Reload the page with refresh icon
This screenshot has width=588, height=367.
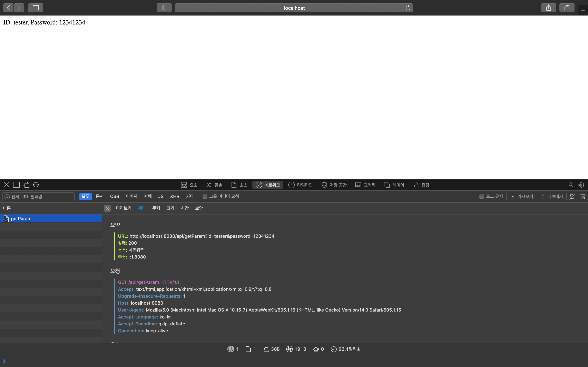pyautogui.click(x=408, y=8)
